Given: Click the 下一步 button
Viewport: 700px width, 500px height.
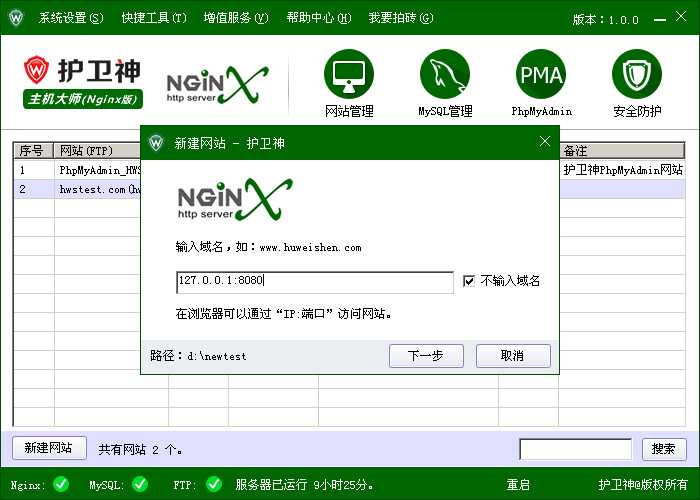Looking at the screenshot, I should (426, 356).
